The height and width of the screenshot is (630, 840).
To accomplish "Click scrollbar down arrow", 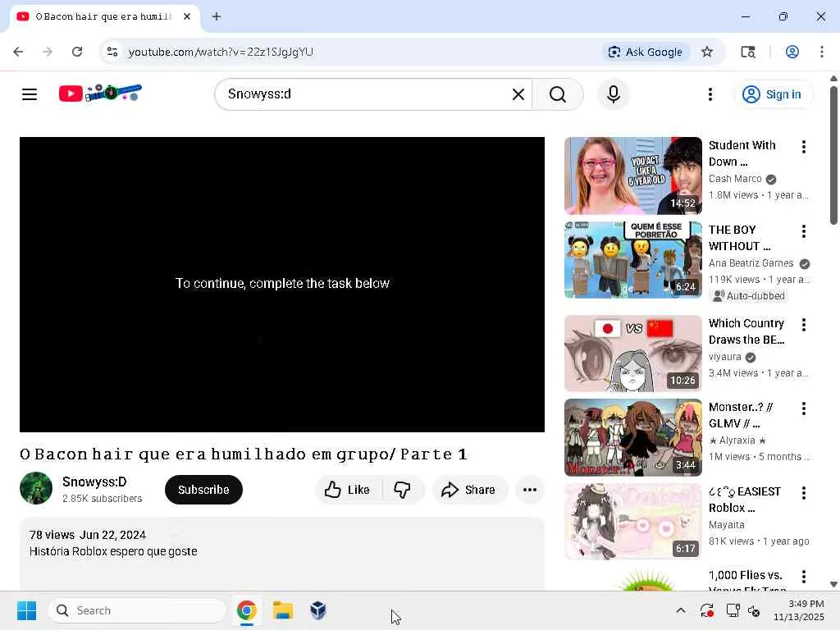I will click(x=833, y=584).
